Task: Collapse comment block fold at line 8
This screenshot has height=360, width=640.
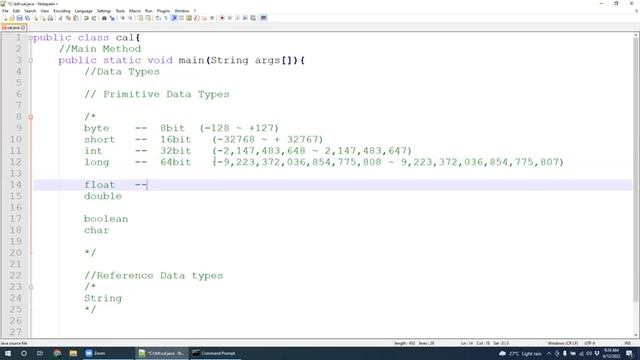Action: [x=31, y=117]
